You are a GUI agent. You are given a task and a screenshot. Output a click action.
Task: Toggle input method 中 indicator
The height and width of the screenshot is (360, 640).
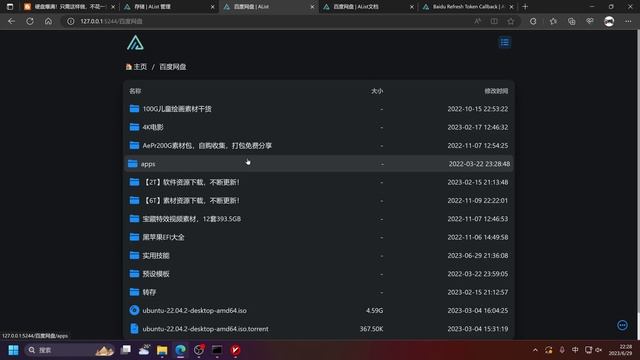tap(575, 350)
